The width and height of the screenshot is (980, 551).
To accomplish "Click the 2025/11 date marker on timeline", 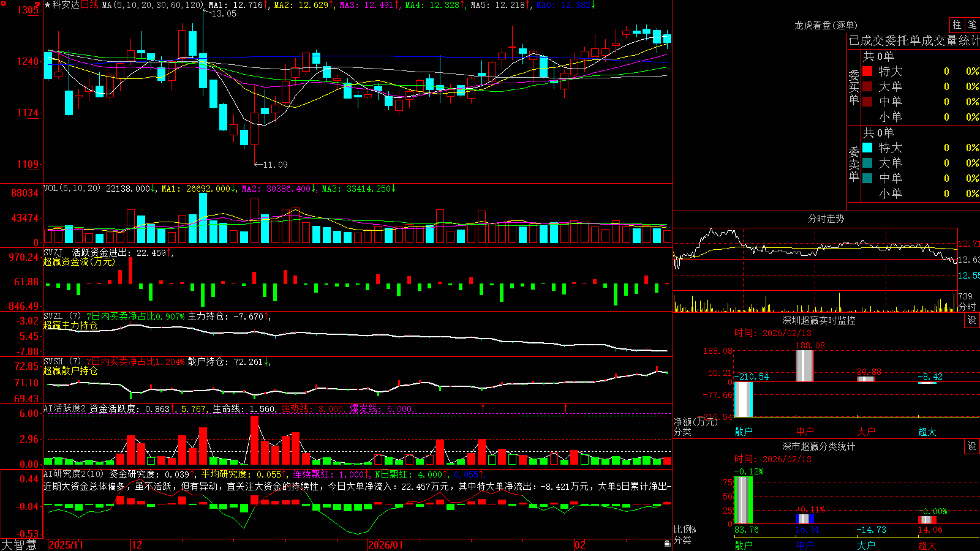I will coord(66,545).
